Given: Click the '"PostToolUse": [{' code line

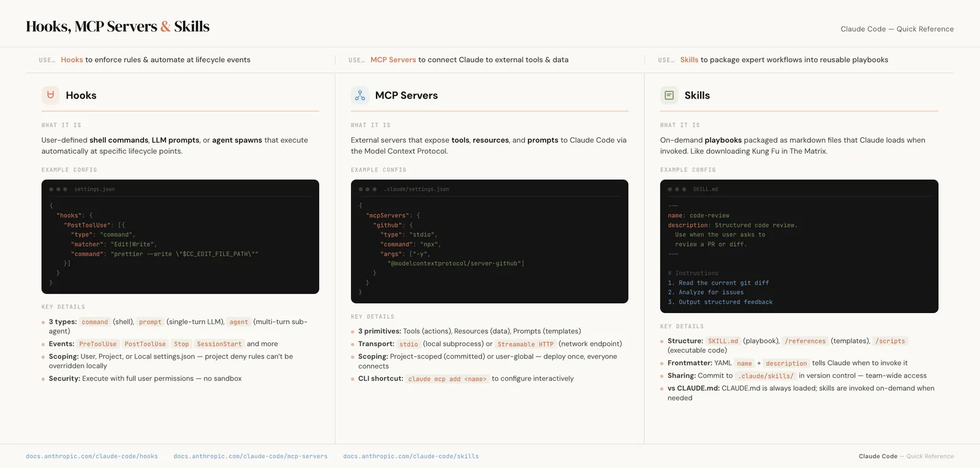Looking at the screenshot, I should click(94, 225).
